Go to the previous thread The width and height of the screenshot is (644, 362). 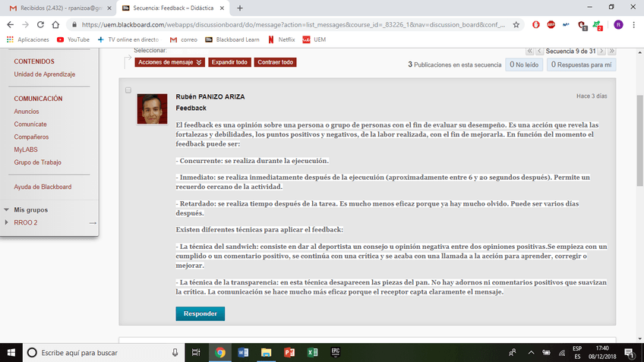click(x=539, y=51)
